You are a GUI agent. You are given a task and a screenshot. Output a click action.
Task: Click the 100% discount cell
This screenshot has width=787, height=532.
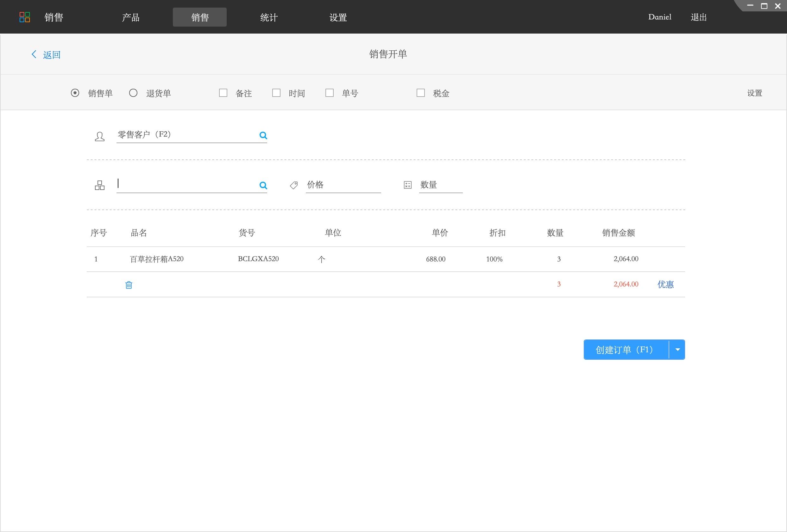tap(494, 259)
